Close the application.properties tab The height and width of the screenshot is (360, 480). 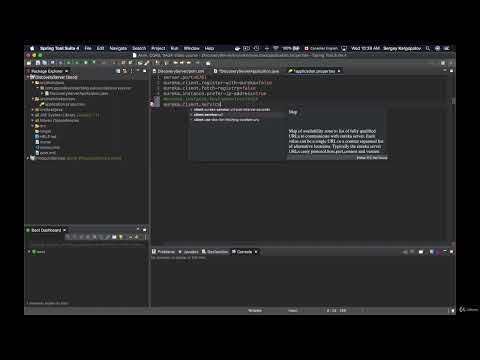click(x=339, y=71)
